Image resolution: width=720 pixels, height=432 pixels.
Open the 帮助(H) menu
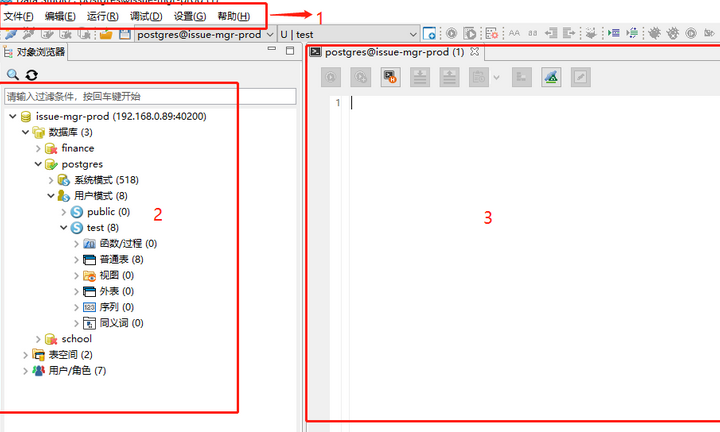234,16
